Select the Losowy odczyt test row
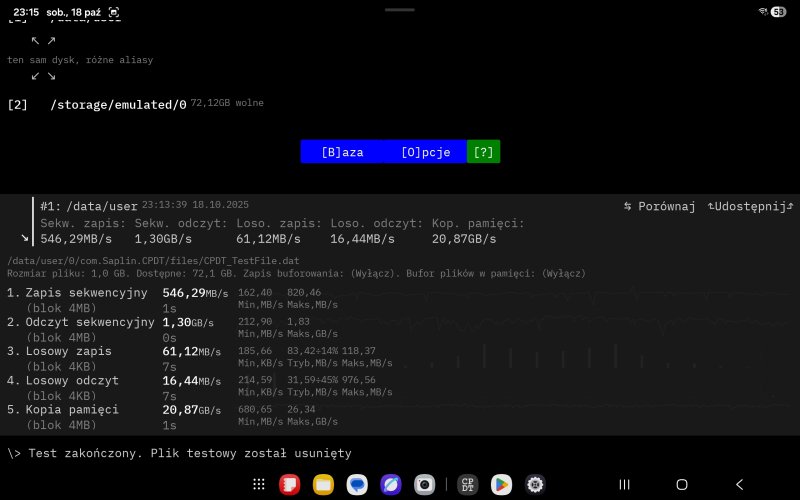Image resolution: width=800 pixels, height=500 pixels. click(x=75, y=381)
